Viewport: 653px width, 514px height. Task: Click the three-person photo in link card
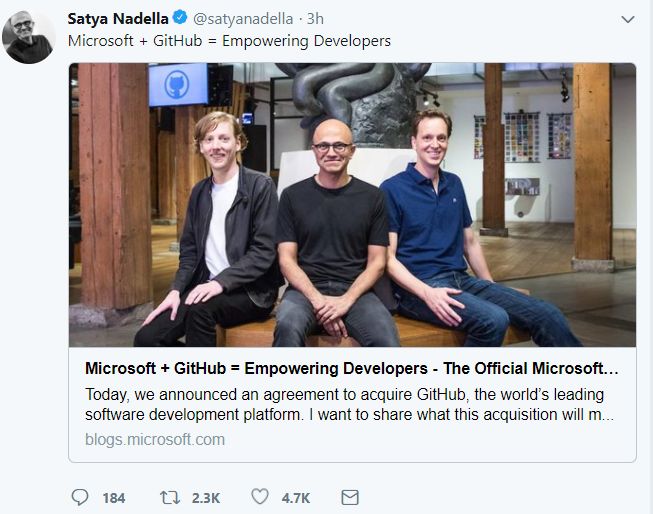pos(352,205)
